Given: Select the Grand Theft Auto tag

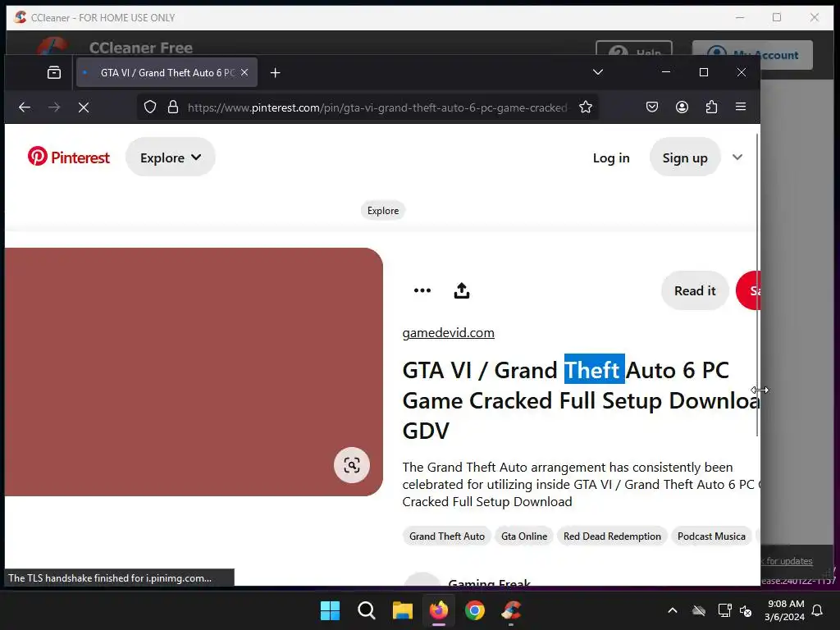Looking at the screenshot, I should [447, 536].
